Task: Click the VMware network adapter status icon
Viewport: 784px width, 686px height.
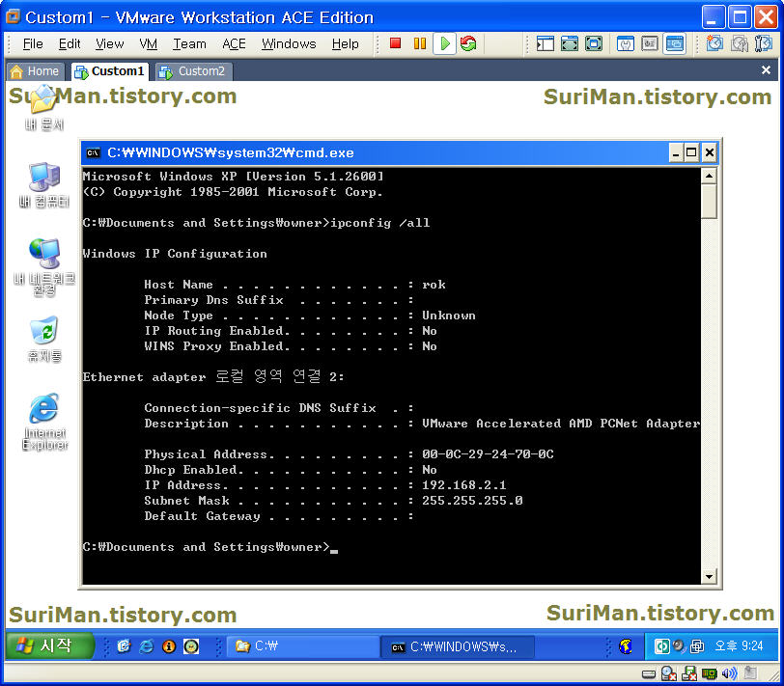Action: [x=709, y=674]
